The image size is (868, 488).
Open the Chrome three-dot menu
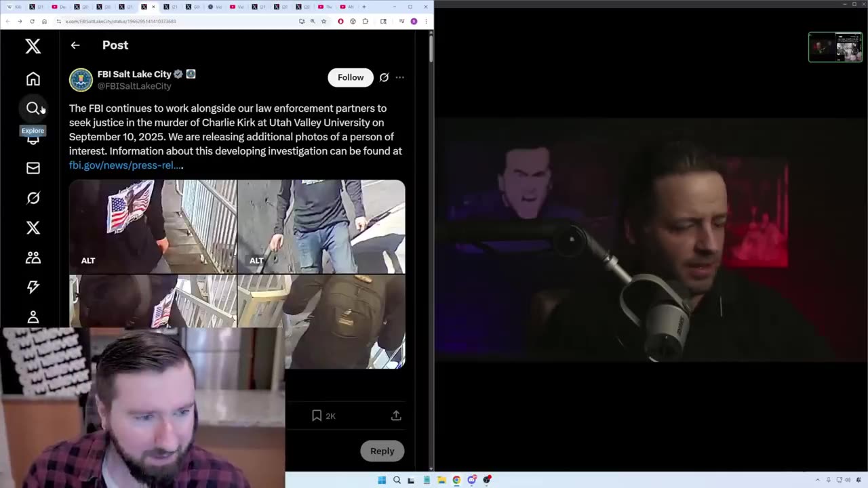coord(426,21)
